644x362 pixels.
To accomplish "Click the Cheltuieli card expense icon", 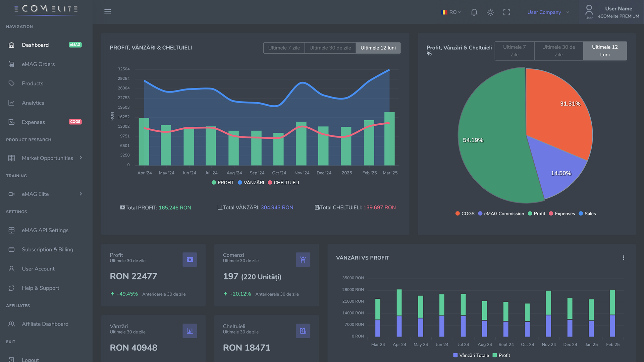I will point(303,331).
